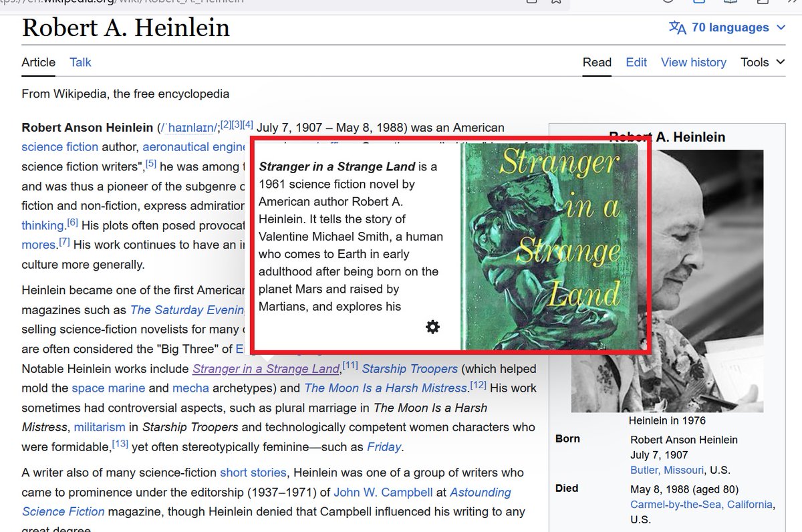Open the Edit tab

click(636, 62)
